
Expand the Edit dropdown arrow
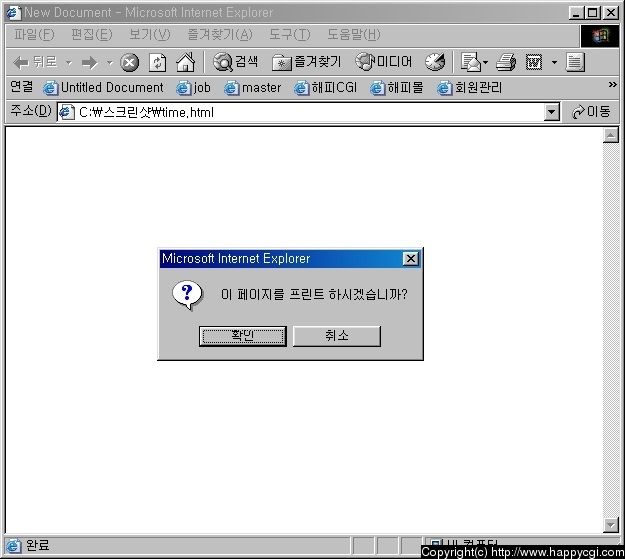[554, 62]
